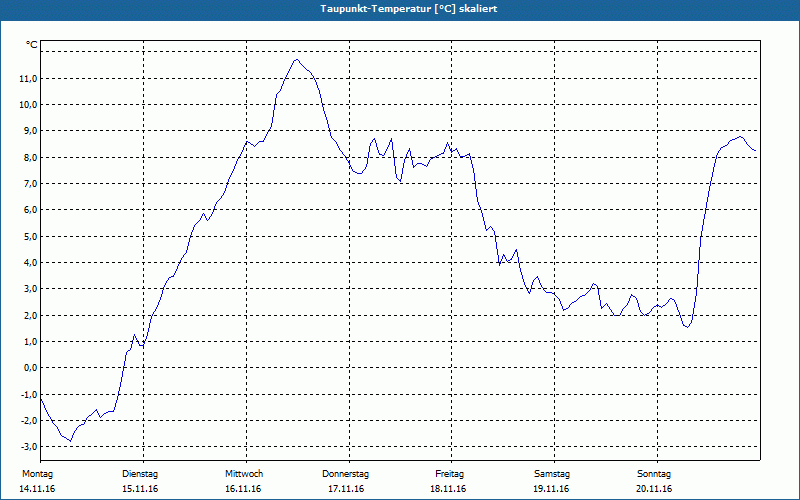Click the curve's lowest point on Montag

click(x=70, y=441)
